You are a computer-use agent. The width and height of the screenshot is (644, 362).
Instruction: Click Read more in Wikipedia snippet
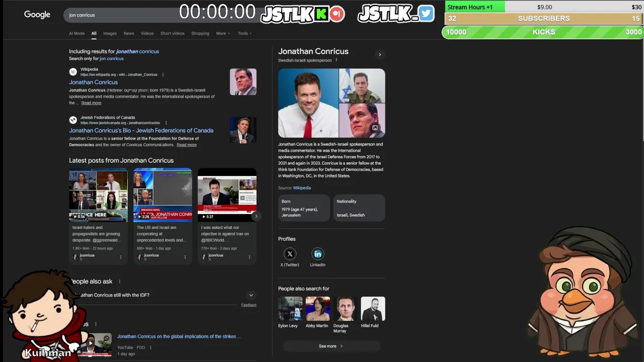(x=91, y=103)
